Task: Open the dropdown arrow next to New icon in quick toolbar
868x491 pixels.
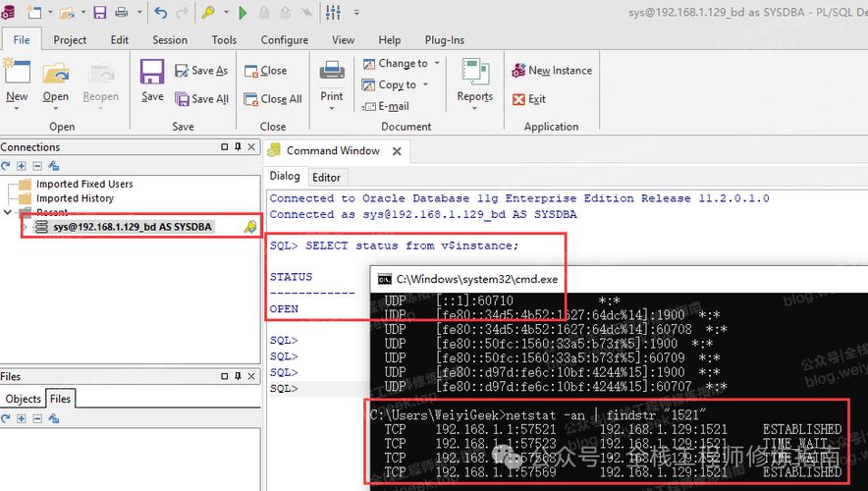Action: pyautogui.click(x=50, y=12)
